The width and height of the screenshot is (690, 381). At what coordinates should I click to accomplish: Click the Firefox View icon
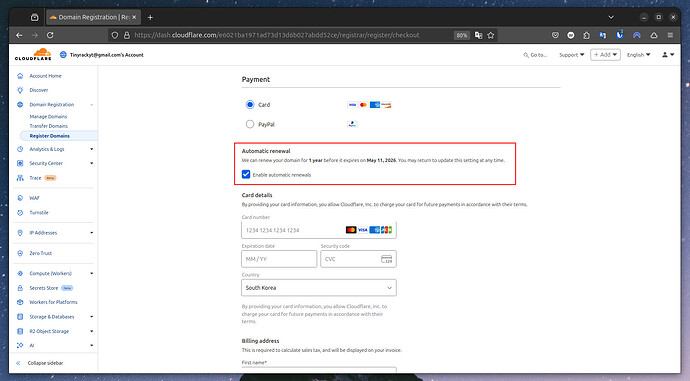coord(34,17)
